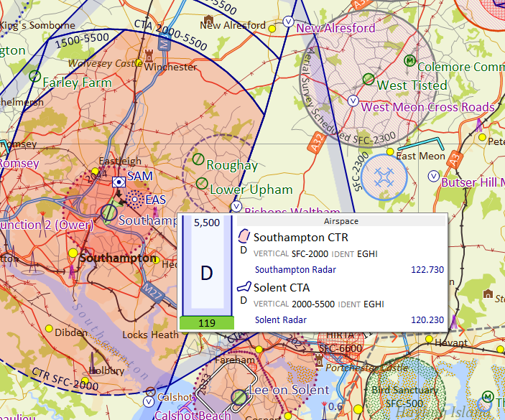Screen dimensions: 505x420
Task: Select the Lee on Solent airfield symbol
Action: pyautogui.click(x=239, y=398)
